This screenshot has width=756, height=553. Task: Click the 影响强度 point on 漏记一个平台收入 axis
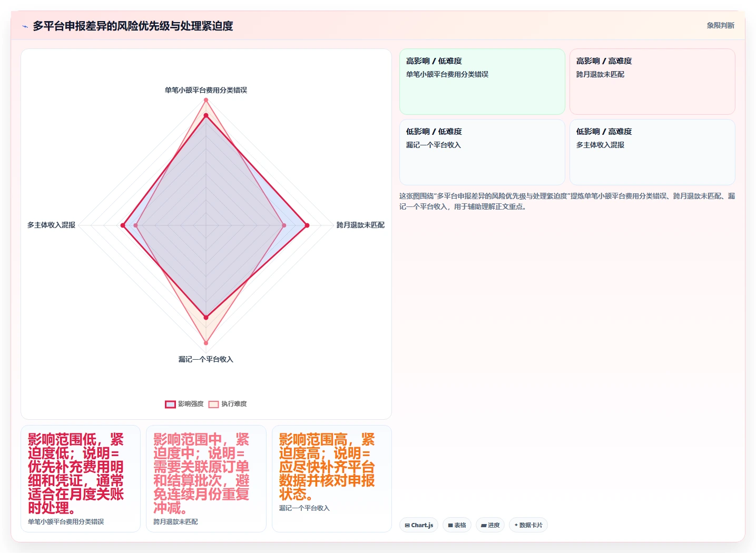coord(206,318)
